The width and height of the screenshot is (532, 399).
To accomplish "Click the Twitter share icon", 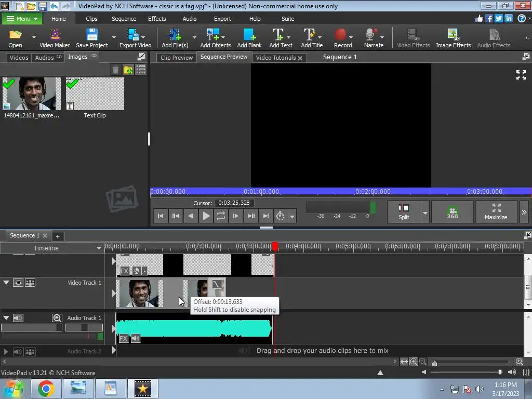I will (x=498, y=18).
